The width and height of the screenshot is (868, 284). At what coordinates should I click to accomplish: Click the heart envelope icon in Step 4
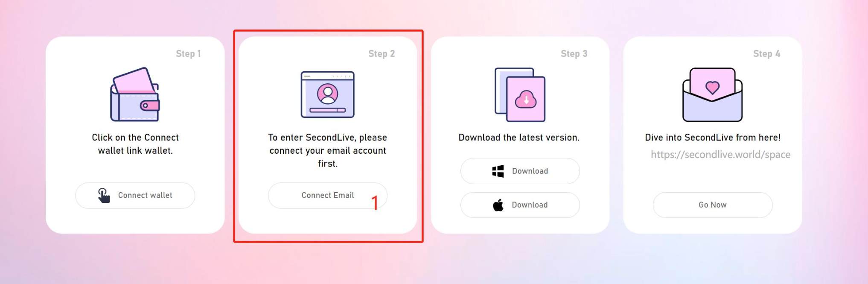(712, 94)
